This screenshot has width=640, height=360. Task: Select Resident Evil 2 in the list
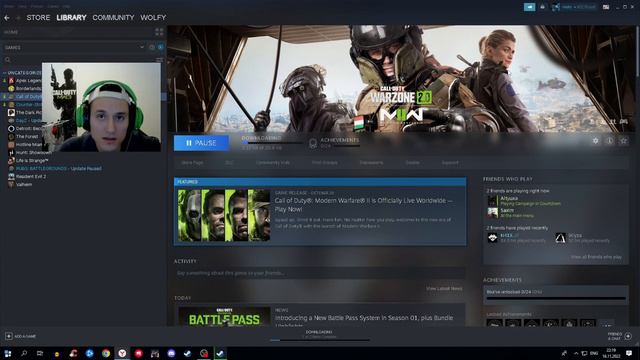[31, 176]
